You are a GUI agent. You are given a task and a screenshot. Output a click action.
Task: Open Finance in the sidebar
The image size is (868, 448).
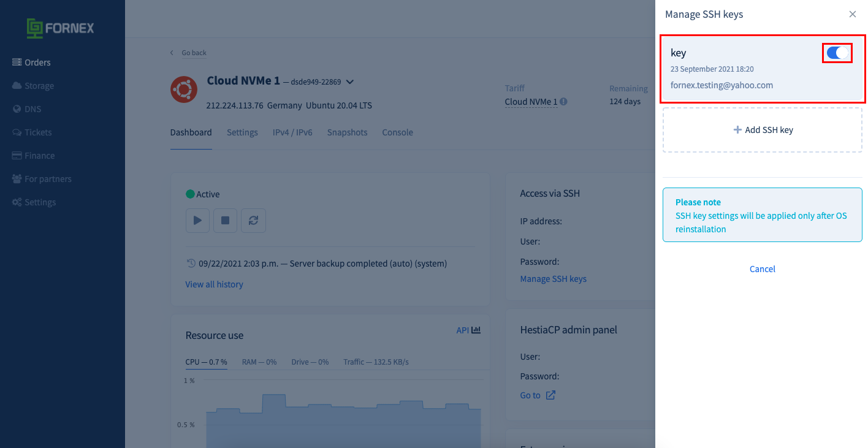coord(34,156)
